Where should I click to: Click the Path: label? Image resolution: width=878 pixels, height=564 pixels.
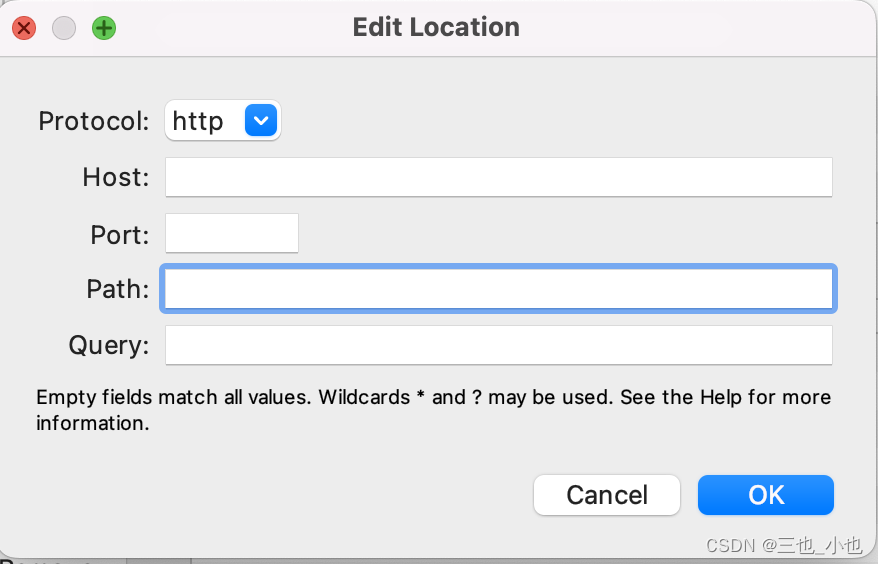[x=118, y=290]
